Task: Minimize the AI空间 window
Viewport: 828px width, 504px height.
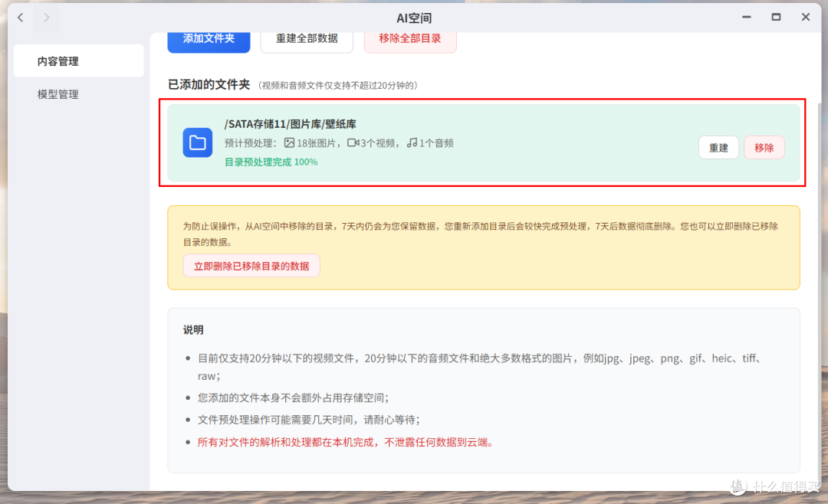Action: (746, 18)
